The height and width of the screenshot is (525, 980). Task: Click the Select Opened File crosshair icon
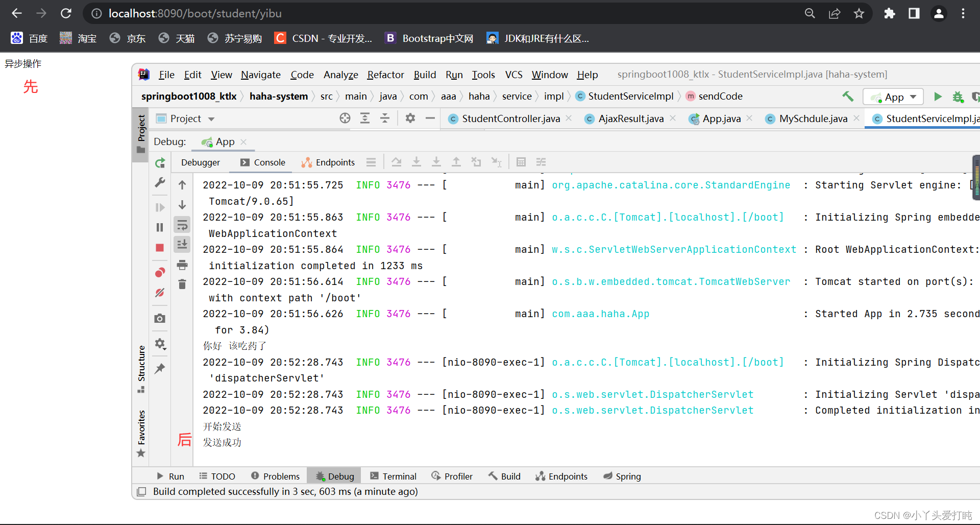click(x=345, y=118)
